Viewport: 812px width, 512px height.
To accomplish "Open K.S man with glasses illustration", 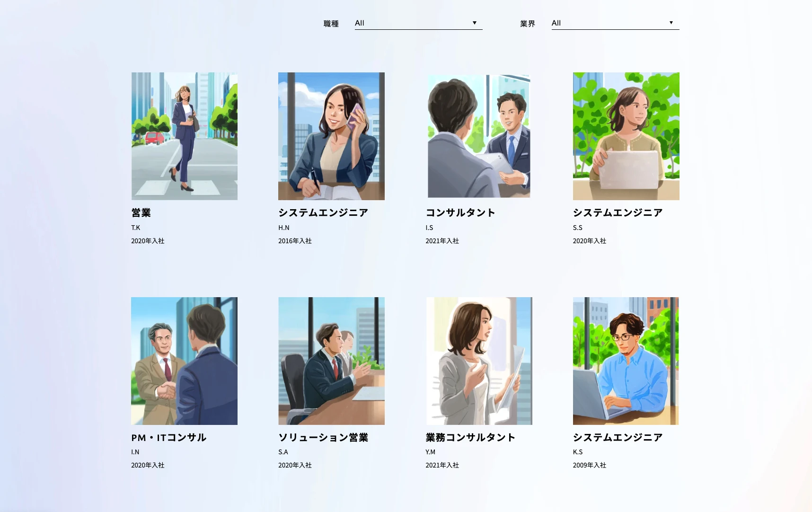I will pos(626,361).
